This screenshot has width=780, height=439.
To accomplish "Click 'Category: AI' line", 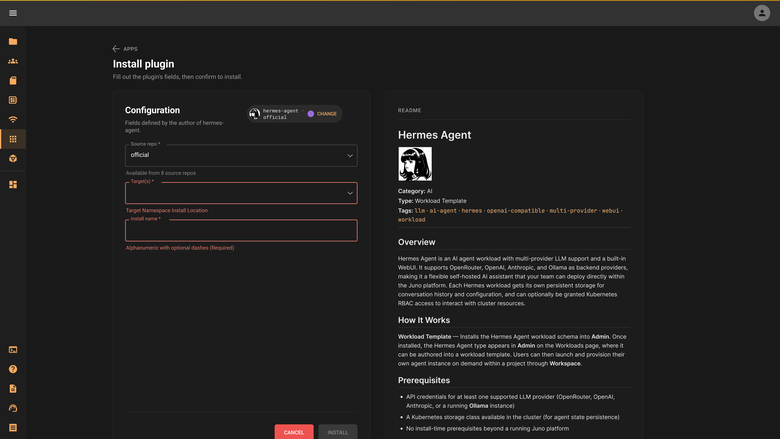I will 415,191.
